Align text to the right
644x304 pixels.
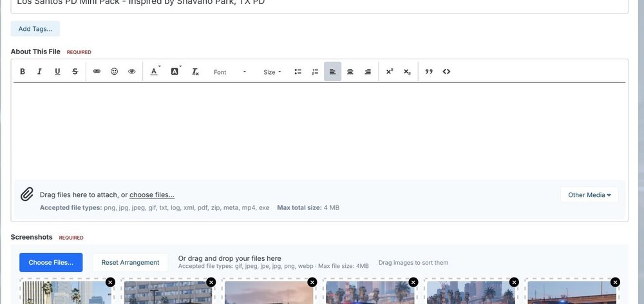coord(368,71)
